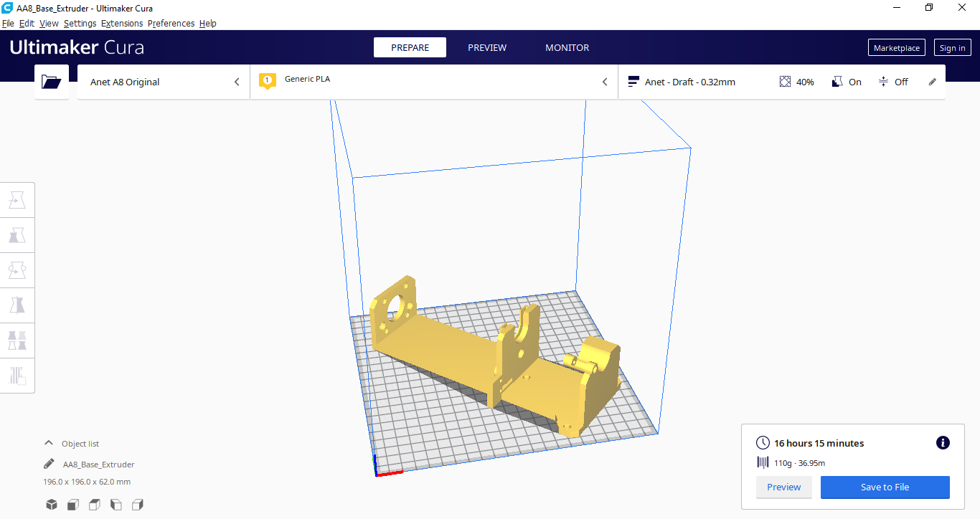The width and height of the screenshot is (980, 519).
Task: Click the infill 40% icon
Action: 785,82
